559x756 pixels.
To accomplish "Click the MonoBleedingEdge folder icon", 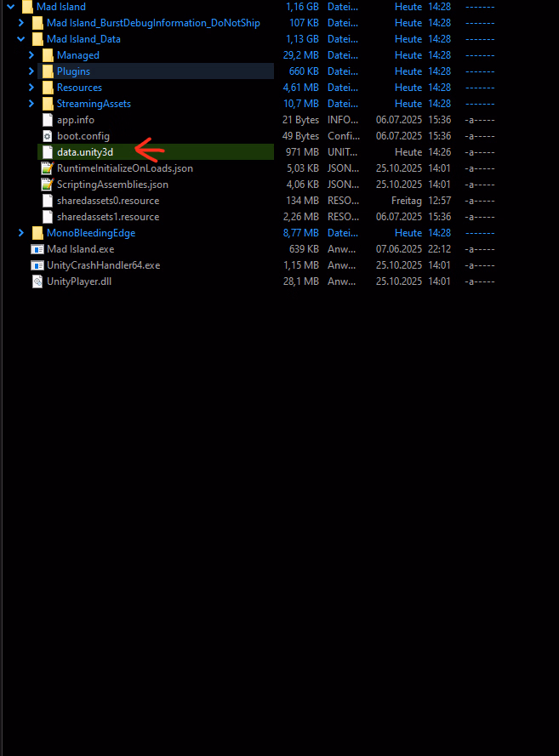I will (x=37, y=233).
